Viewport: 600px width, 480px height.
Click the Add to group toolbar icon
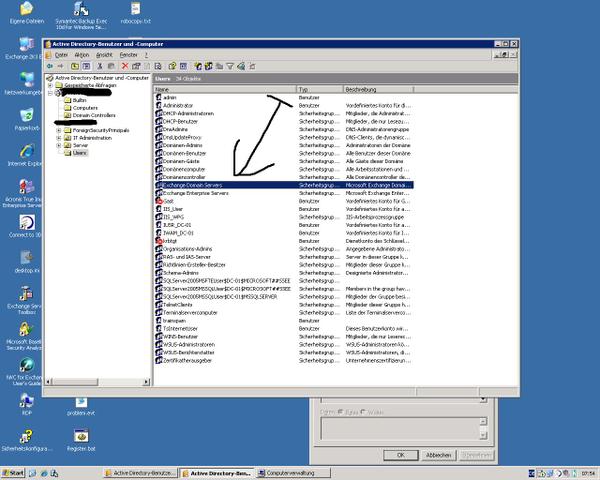click(x=252, y=66)
